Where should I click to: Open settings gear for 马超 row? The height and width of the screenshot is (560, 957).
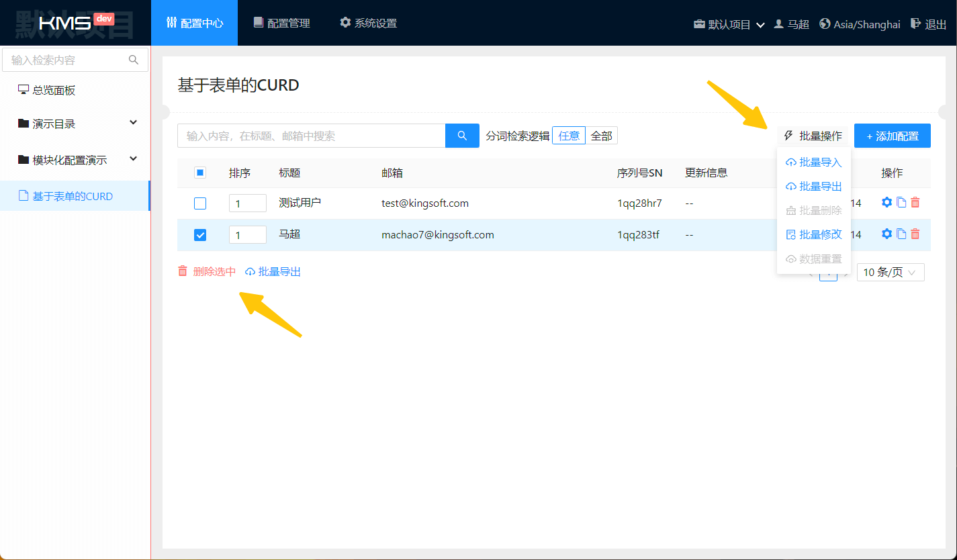[x=886, y=234]
